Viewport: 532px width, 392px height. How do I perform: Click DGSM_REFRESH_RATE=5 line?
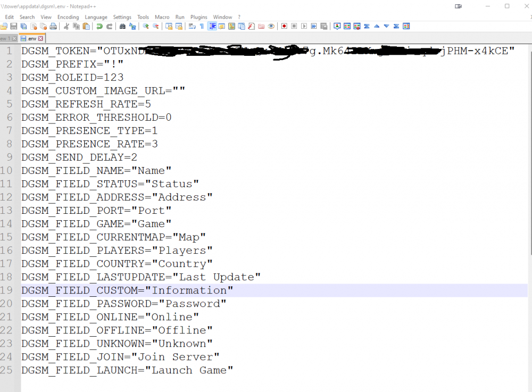86,104
